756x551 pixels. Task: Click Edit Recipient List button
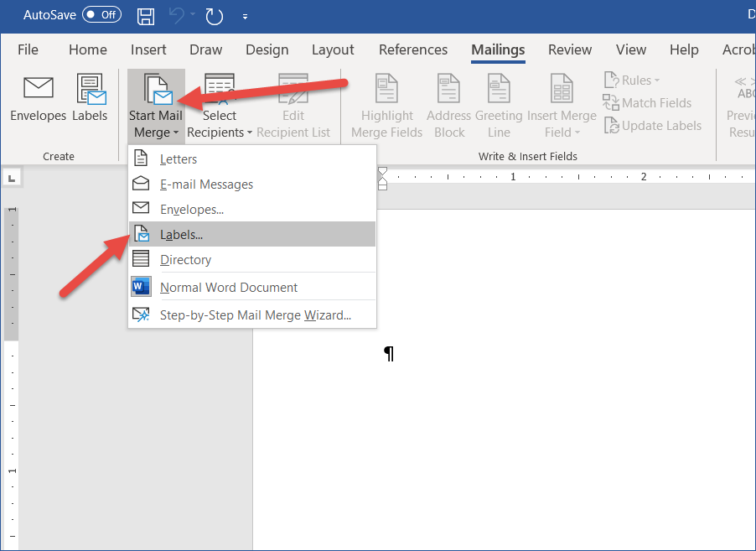pyautogui.click(x=293, y=107)
